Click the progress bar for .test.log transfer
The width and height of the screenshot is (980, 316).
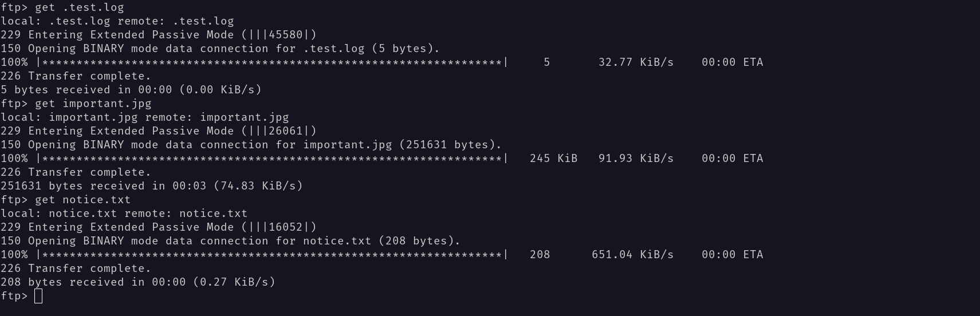pyautogui.click(x=272, y=62)
